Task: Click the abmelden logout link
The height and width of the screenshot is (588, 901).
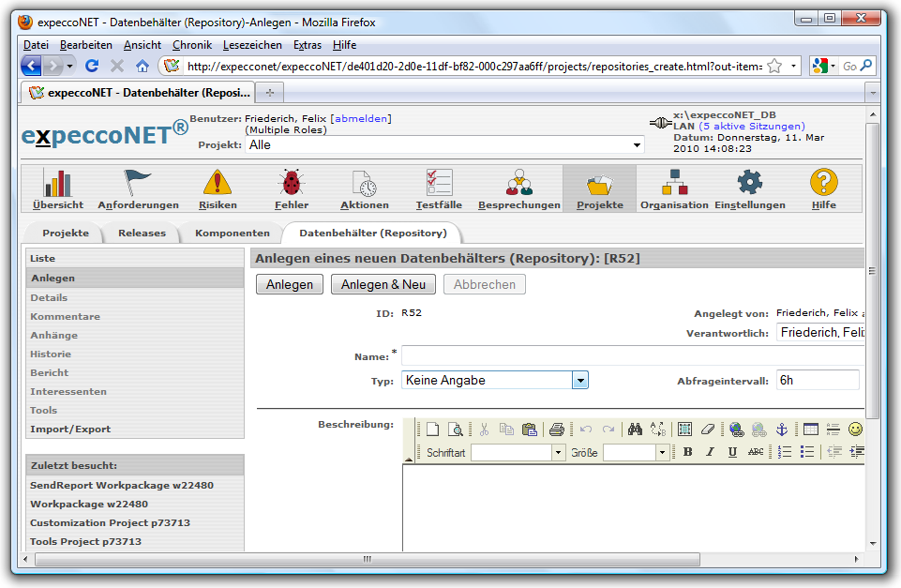Action: point(361,119)
